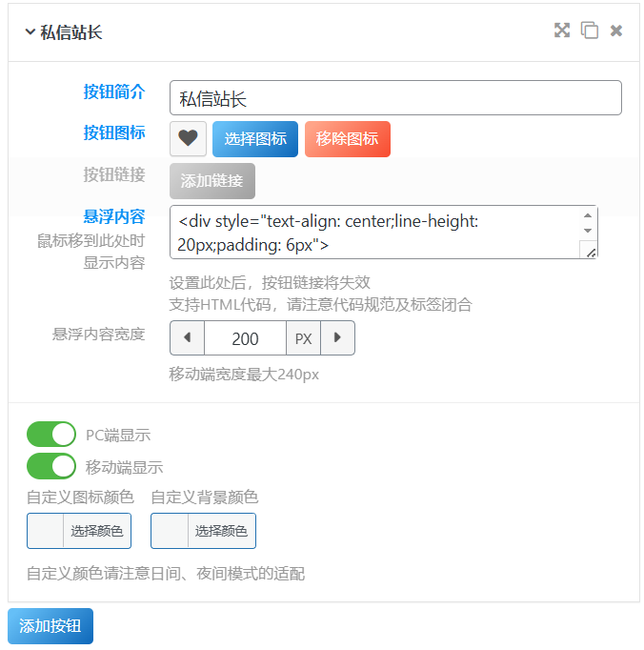Screen dimensions: 644x650
Task: Click the heart icon preview box
Action: click(x=188, y=138)
